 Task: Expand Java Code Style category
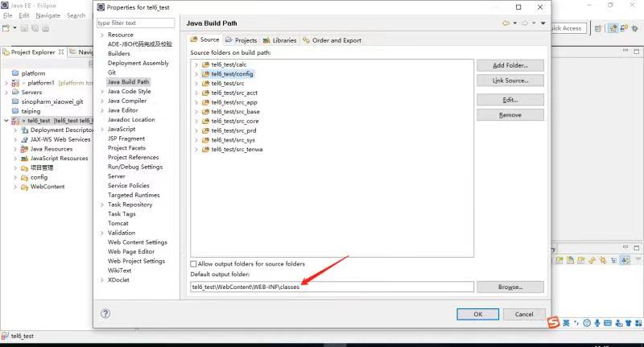[x=102, y=91]
